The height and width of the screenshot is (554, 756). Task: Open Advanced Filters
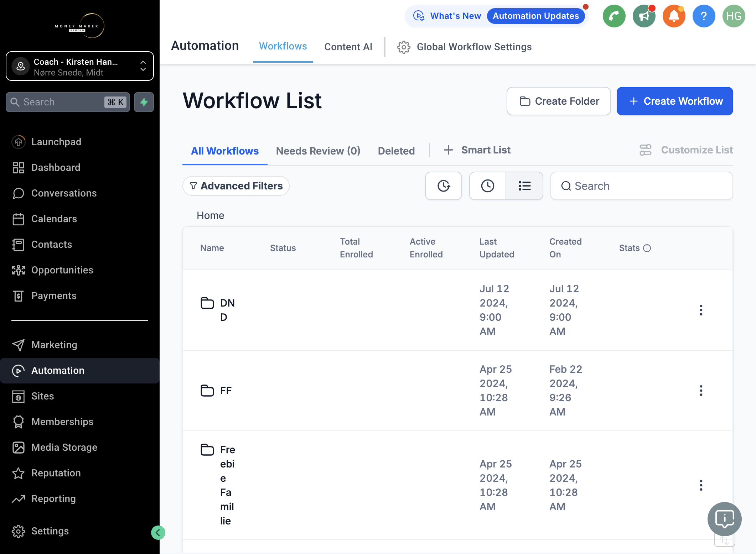[x=236, y=186]
